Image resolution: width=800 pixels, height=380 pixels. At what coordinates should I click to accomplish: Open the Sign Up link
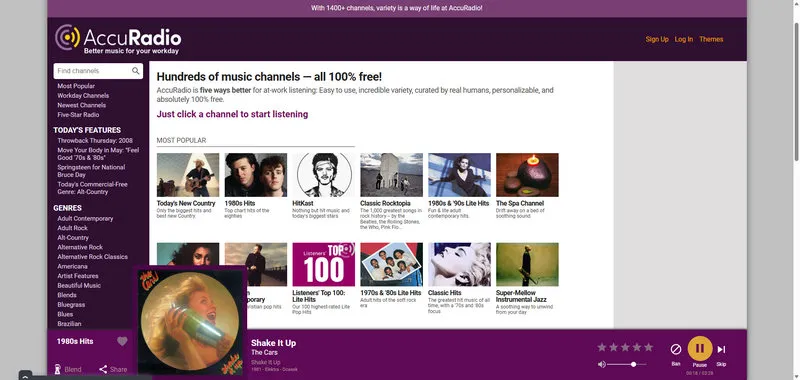tap(657, 39)
